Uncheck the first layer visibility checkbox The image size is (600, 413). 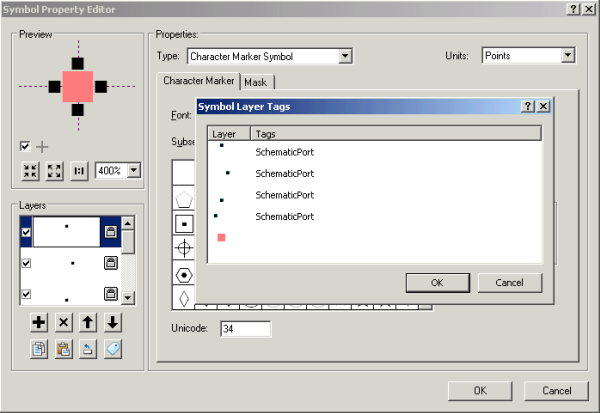tap(26, 232)
